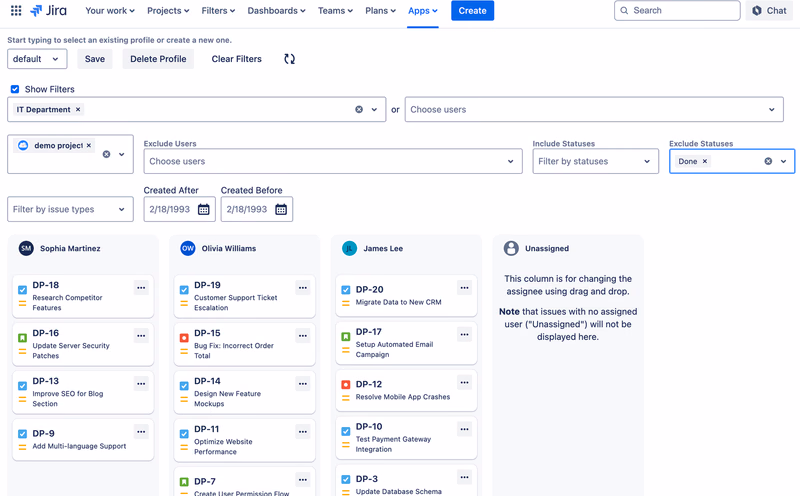The height and width of the screenshot is (496, 800).
Task: Click the Save profile button
Action: coord(95,59)
